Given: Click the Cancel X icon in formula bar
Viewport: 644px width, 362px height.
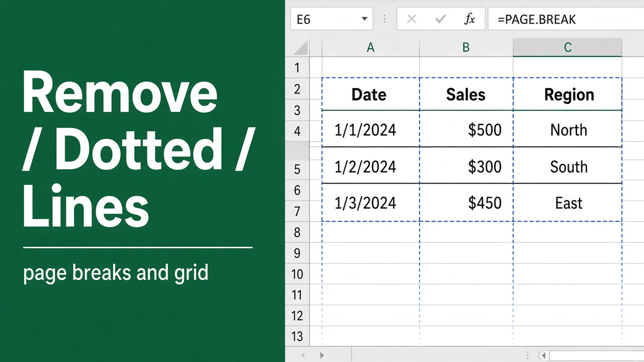Looking at the screenshot, I should coord(412,19).
